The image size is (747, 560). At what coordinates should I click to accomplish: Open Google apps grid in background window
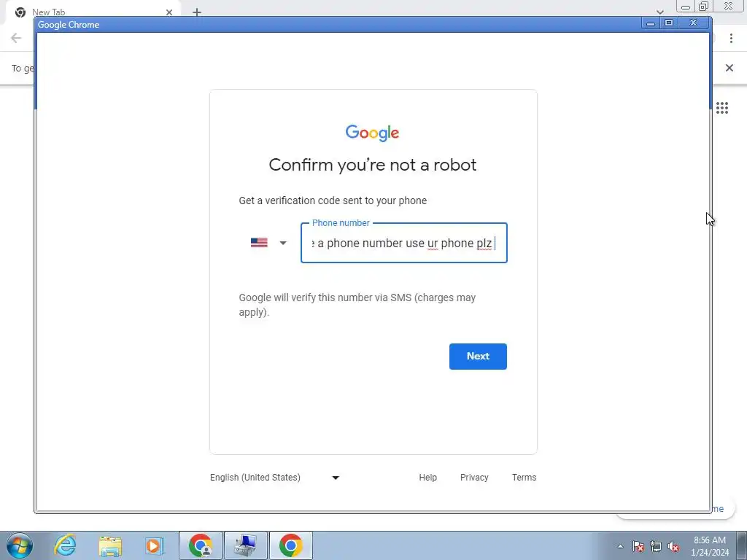722,108
